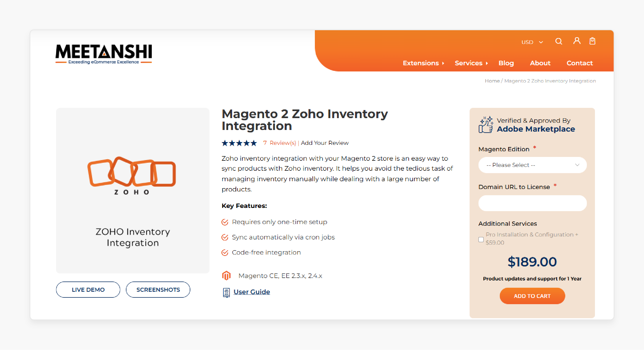Open the Extensions menu item

click(421, 63)
